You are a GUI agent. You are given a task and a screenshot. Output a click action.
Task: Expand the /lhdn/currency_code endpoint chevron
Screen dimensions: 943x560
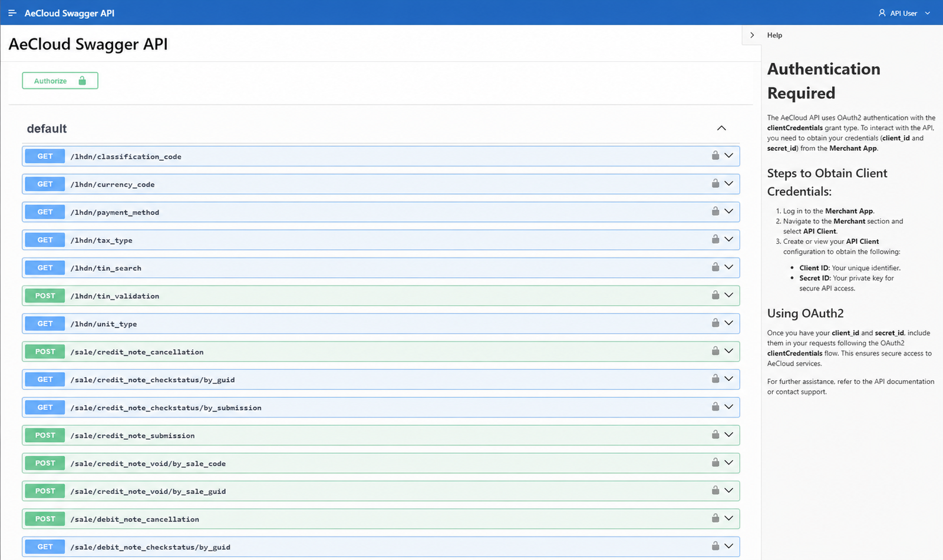click(x=729, y=183)
